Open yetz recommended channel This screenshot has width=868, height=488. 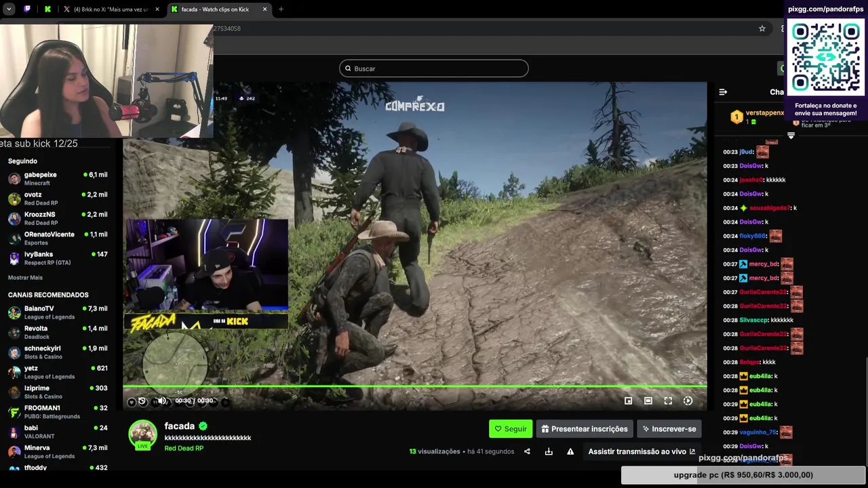(x=58, y=372)
